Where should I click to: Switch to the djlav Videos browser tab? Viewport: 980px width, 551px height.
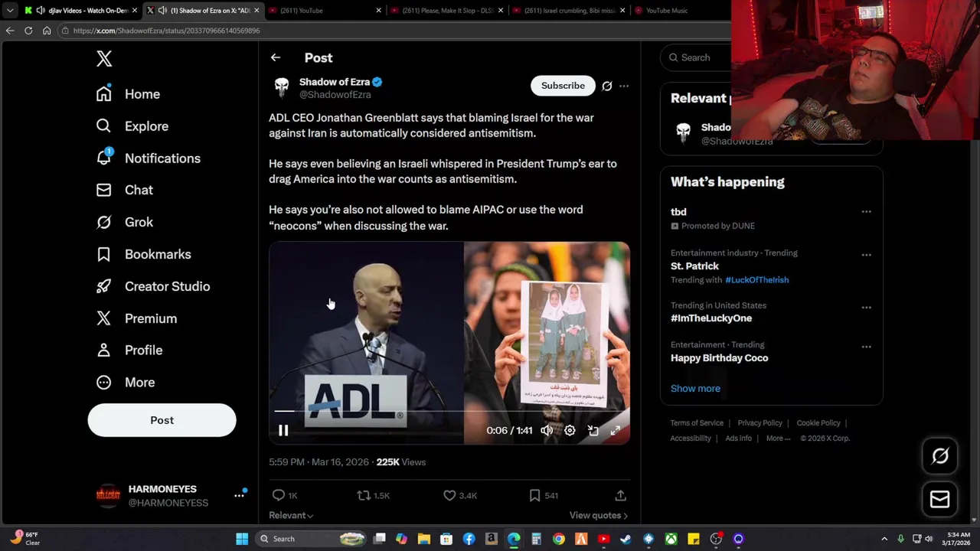click(80, 11)
